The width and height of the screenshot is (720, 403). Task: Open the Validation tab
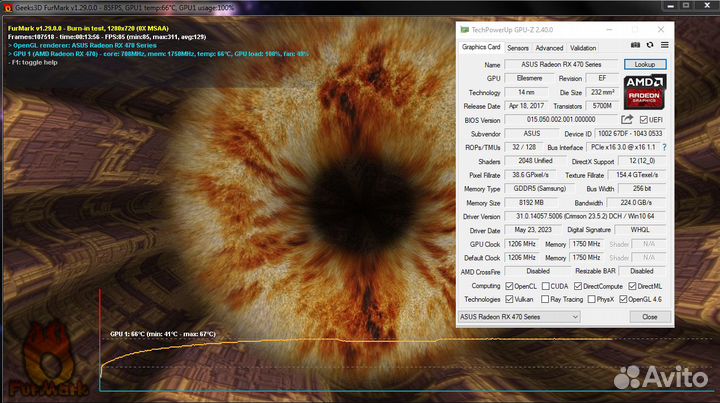[x=583, y=48]
